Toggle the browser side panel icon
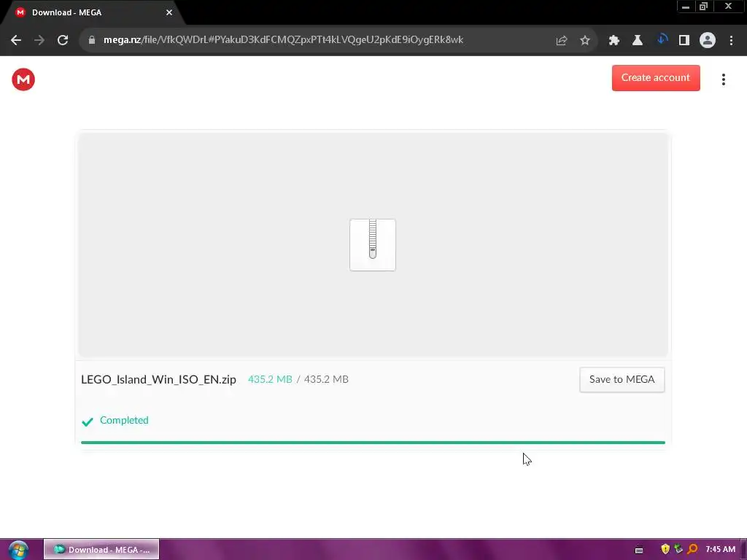 point(684,41)
